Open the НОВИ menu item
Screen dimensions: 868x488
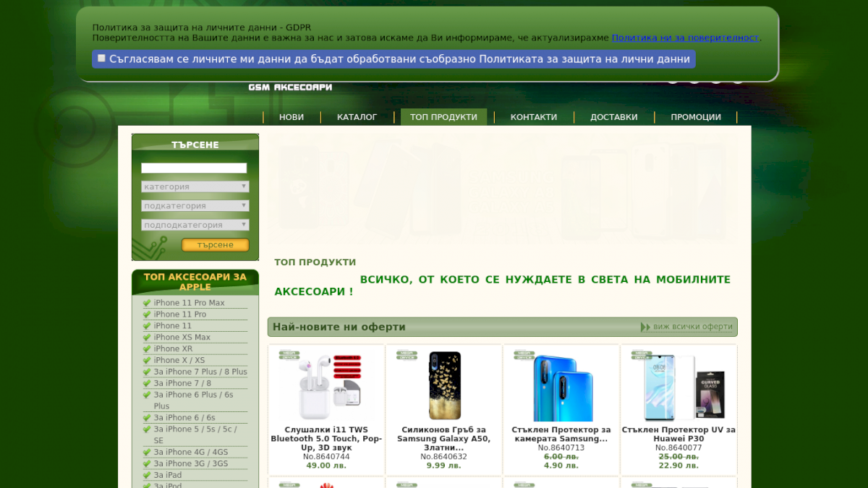point(292,117)
